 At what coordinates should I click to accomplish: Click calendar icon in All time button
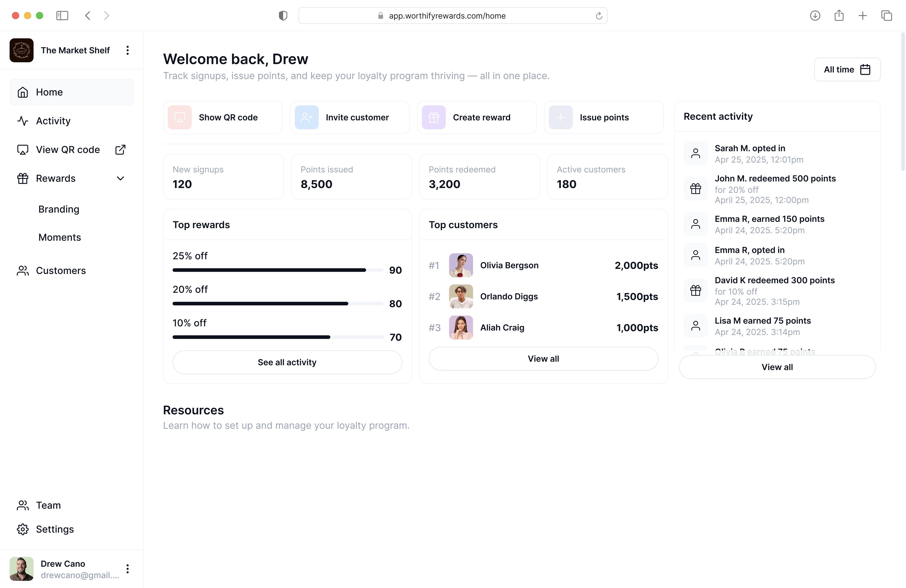[865, 70]
